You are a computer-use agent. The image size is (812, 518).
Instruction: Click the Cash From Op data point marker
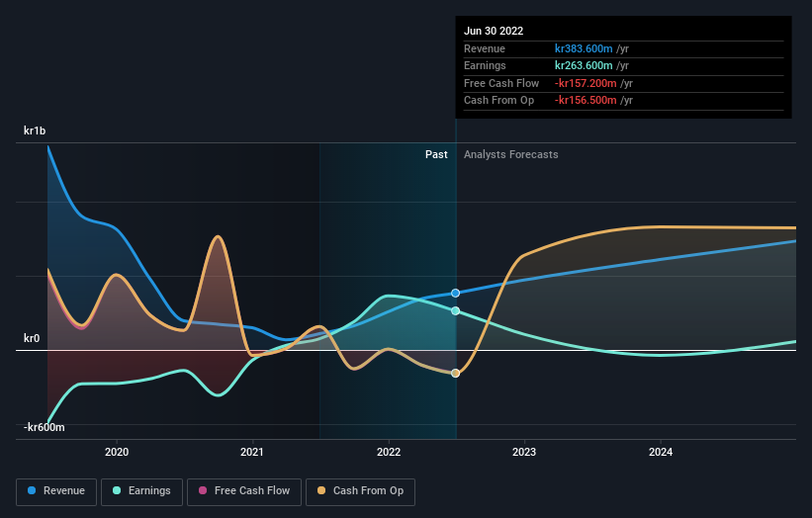[455, 373]
